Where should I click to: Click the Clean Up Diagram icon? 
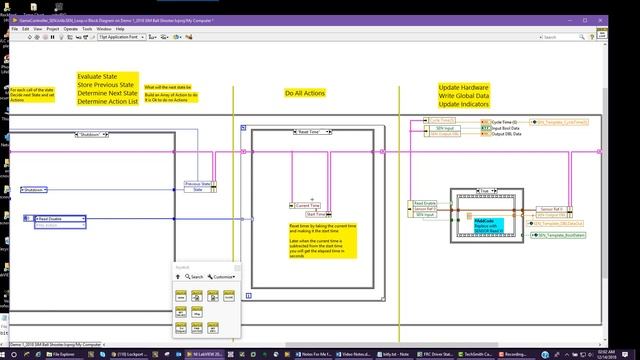click(x=189, y=37)
